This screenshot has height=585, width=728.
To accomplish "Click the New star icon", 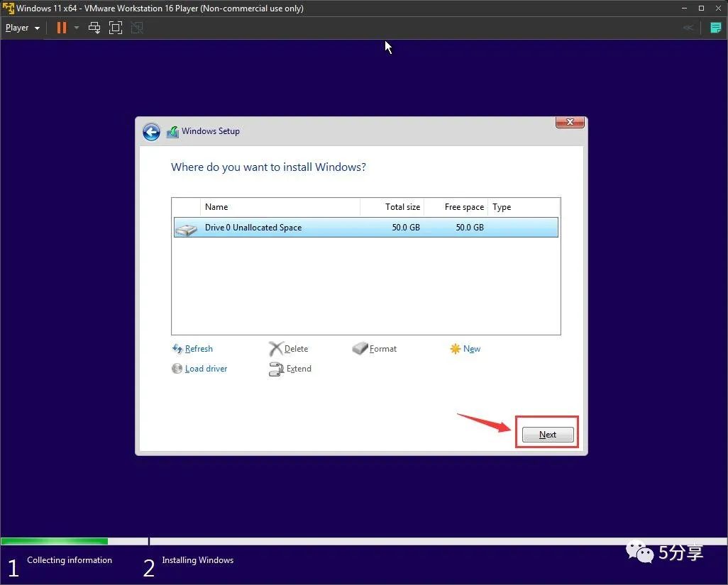I will pyautogui.click(x=455, y=349).
